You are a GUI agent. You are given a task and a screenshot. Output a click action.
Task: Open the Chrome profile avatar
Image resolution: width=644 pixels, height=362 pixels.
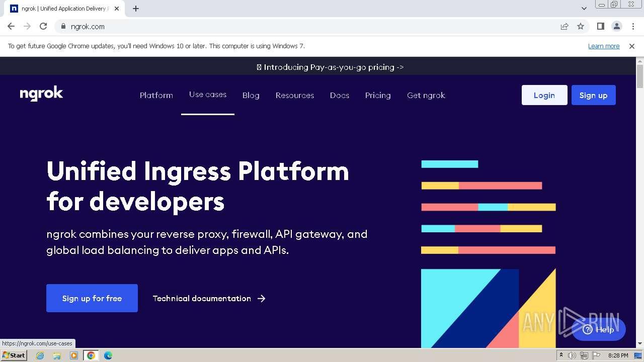point(616,26)
